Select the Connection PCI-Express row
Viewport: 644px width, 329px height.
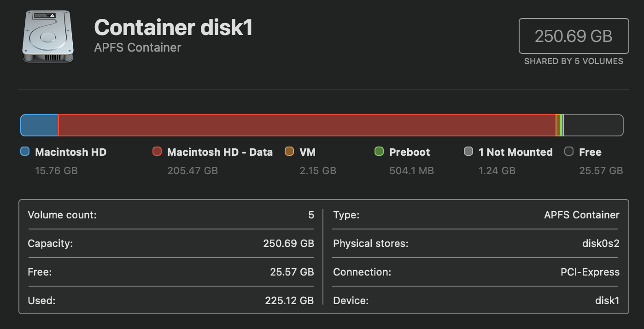coord(476,272)
